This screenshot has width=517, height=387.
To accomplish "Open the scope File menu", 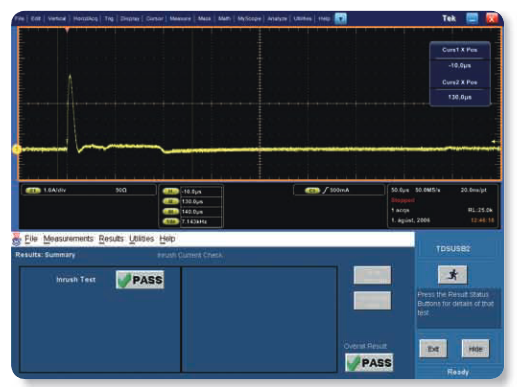I will tap(19, 19).
